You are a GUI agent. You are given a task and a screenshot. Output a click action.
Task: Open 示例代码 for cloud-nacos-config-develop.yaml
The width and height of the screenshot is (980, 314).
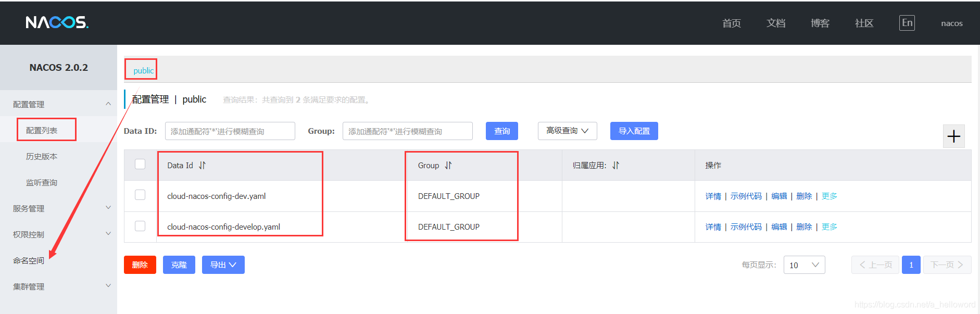[746, 227]
